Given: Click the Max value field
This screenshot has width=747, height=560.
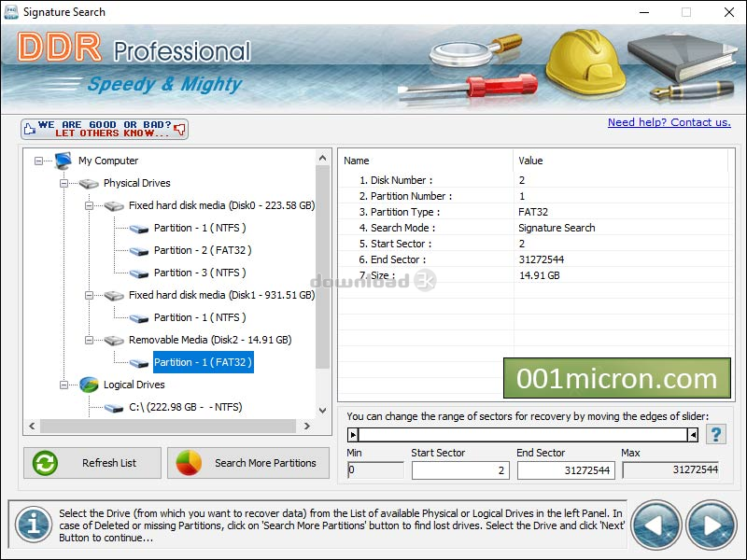Looking at the screenshot, I should 671,470.
